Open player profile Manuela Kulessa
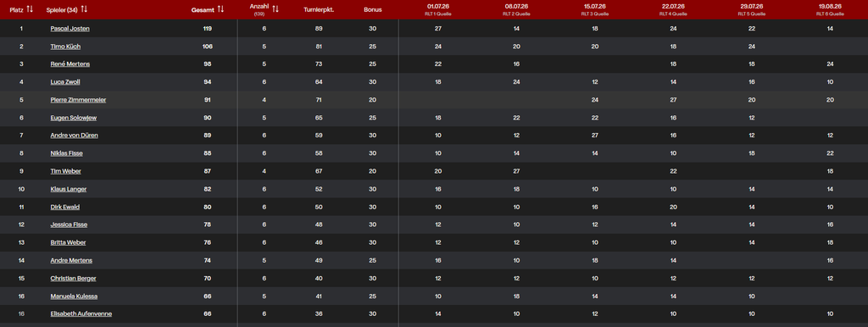 tap(74, 296)
